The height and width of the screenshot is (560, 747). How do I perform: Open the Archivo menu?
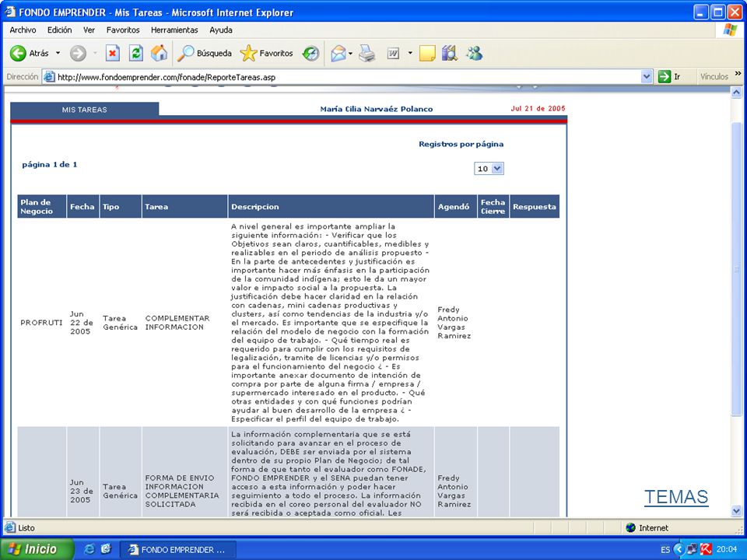point(23,30)
